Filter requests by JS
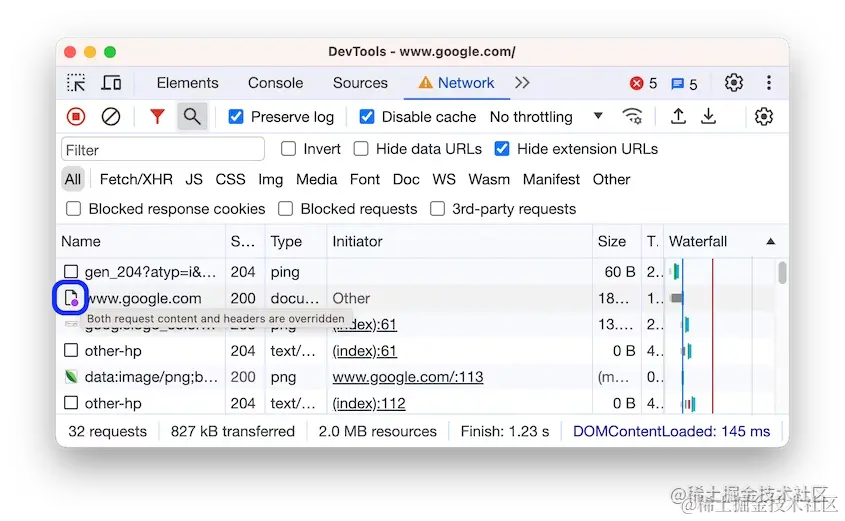 [194, 179]
